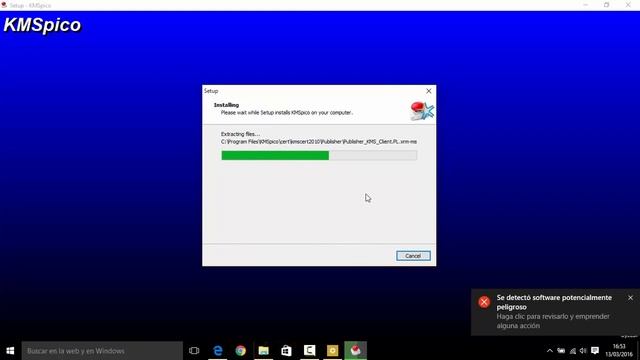Viewport: 640px width, 360px height.
Task: Click the KMSpico installer logo icon
Action: [x=422, y=111]
